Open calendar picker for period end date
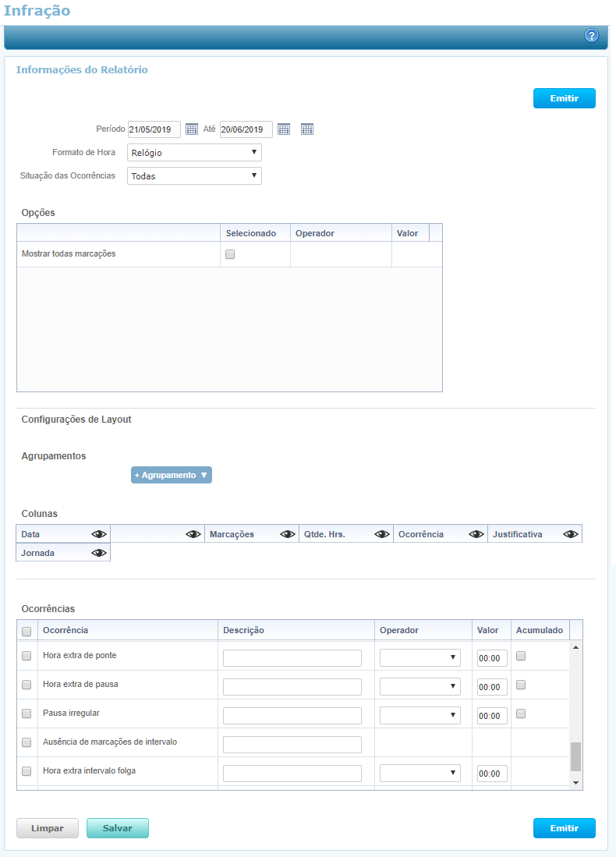Image resolution: width=616 pixels, height=857 pixels. (284, 129)
